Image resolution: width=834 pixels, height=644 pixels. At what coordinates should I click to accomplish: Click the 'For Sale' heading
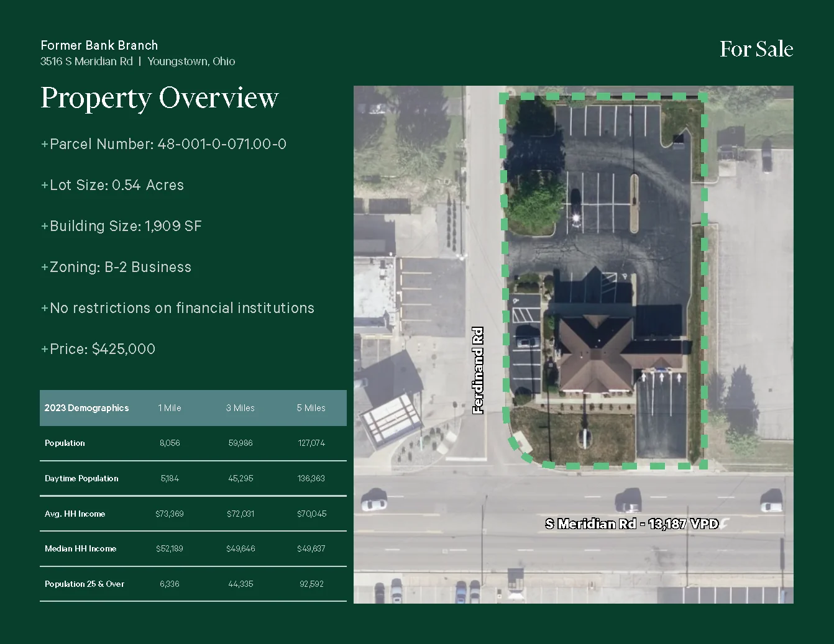click(x=756, y=49)
